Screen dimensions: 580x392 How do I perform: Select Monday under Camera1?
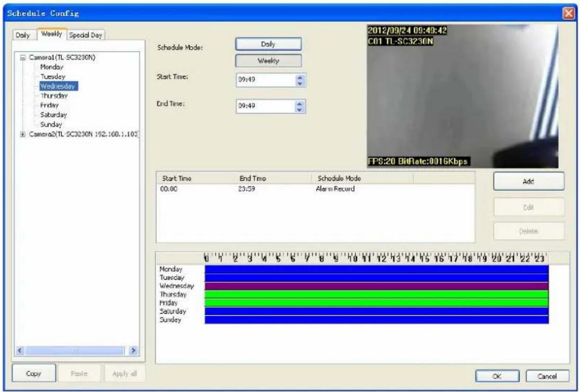[52, 67]
